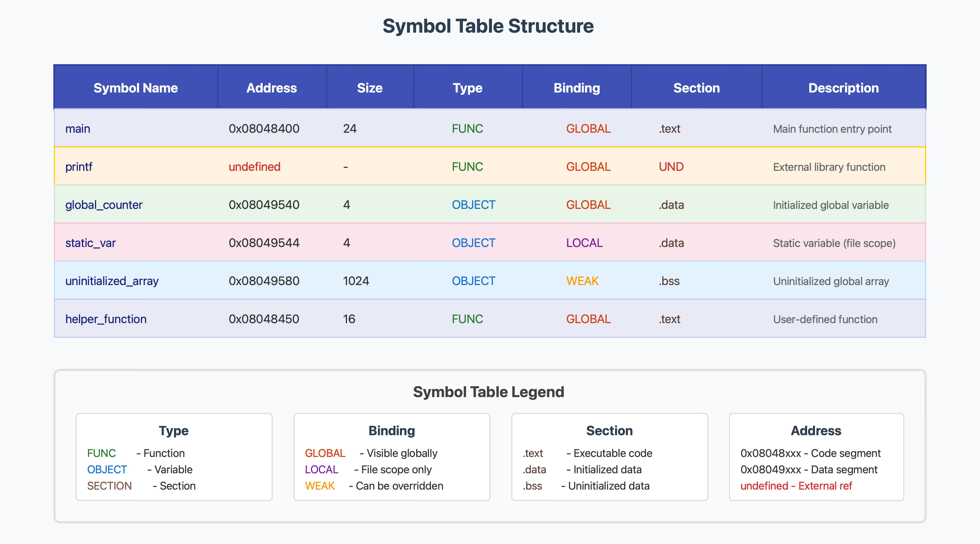980x544 pixels.
Task: Click the WEAK entry in Binding legend
Action: click(x=320, y=486)
